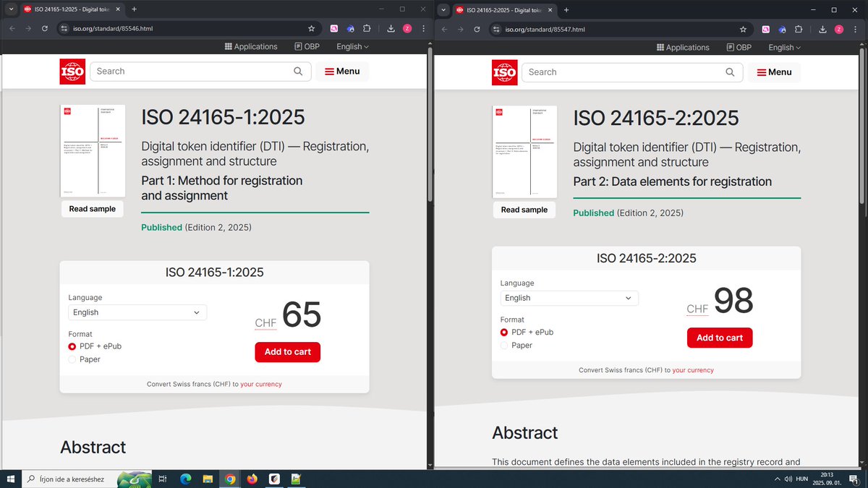The height and width of the screenshot is (488, 868).
Task: Launch Microsoft Edge from the taskbar
Action: [184, 479]
